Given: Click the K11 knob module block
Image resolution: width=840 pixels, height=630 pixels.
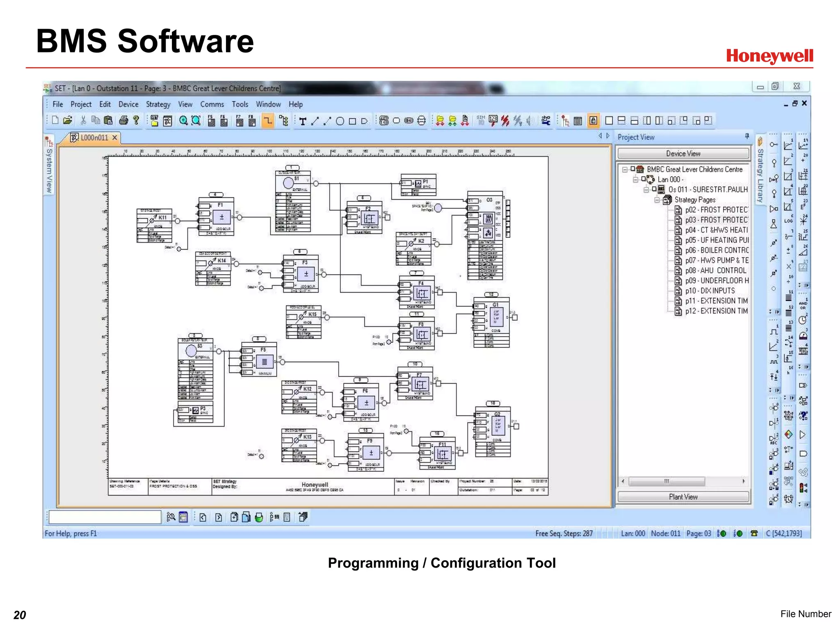Looking at the screenshot, I should click(155, 226).
